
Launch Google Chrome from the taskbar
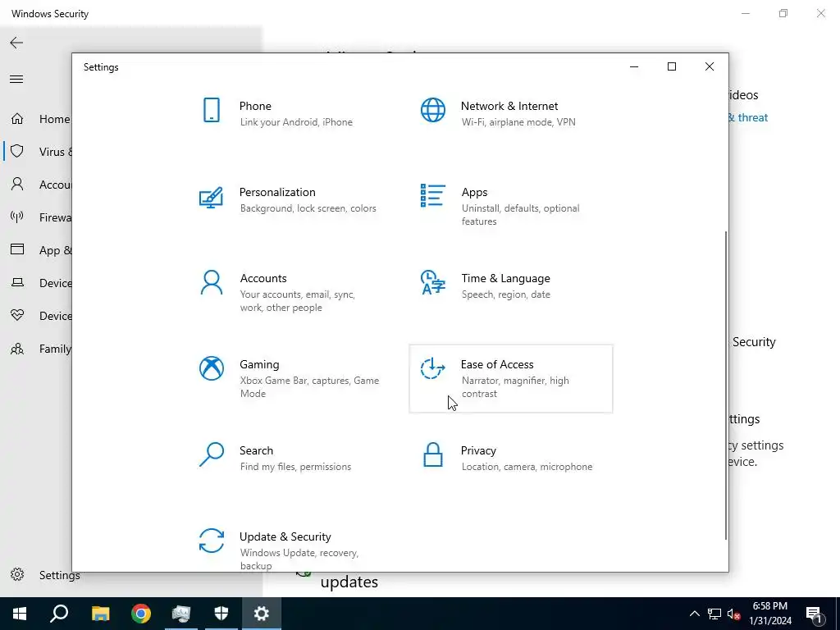(x=141, y=614)
